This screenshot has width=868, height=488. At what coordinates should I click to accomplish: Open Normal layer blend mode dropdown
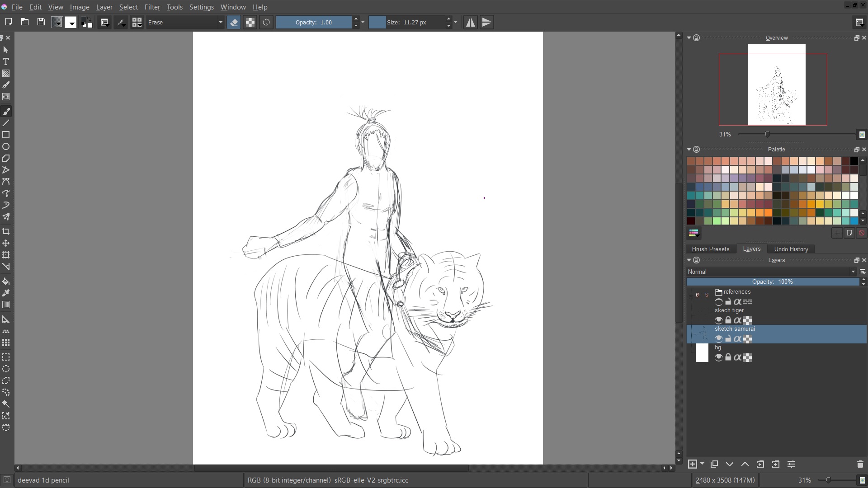771,272
